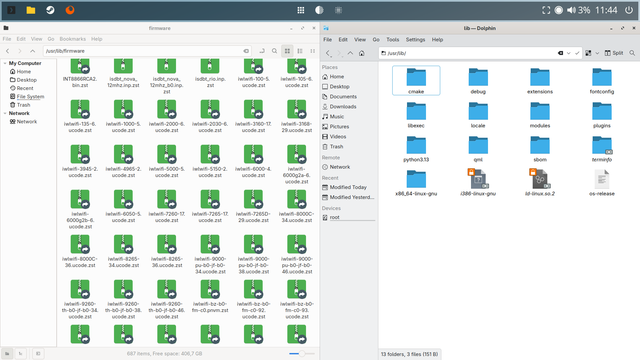Toggle location entry in firmware window toolbar
640x360 pixels.
[x=262, y=51]
